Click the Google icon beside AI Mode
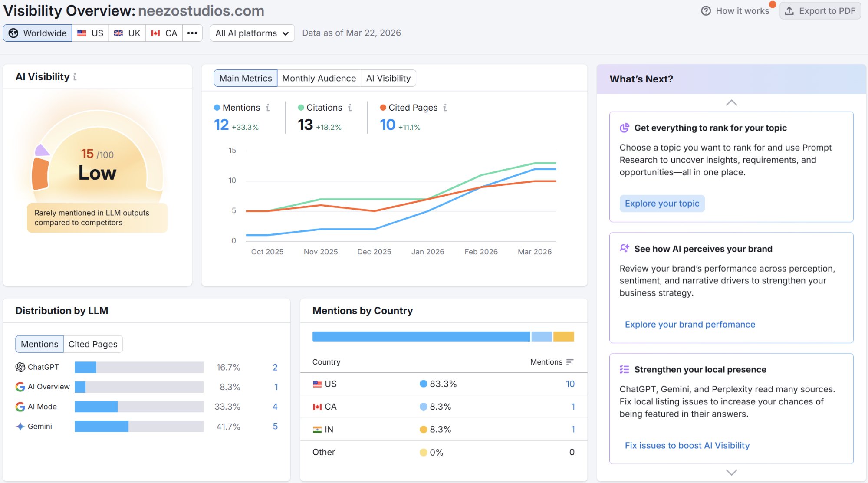Screen dimensions: 868x483 click(x=20, y=407)
